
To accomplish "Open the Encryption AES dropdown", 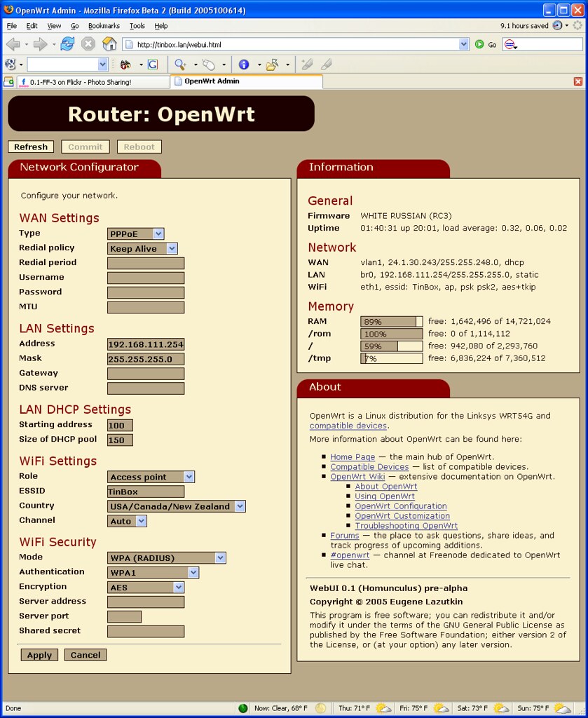I will pyautogui.click(x=146, y=588).
